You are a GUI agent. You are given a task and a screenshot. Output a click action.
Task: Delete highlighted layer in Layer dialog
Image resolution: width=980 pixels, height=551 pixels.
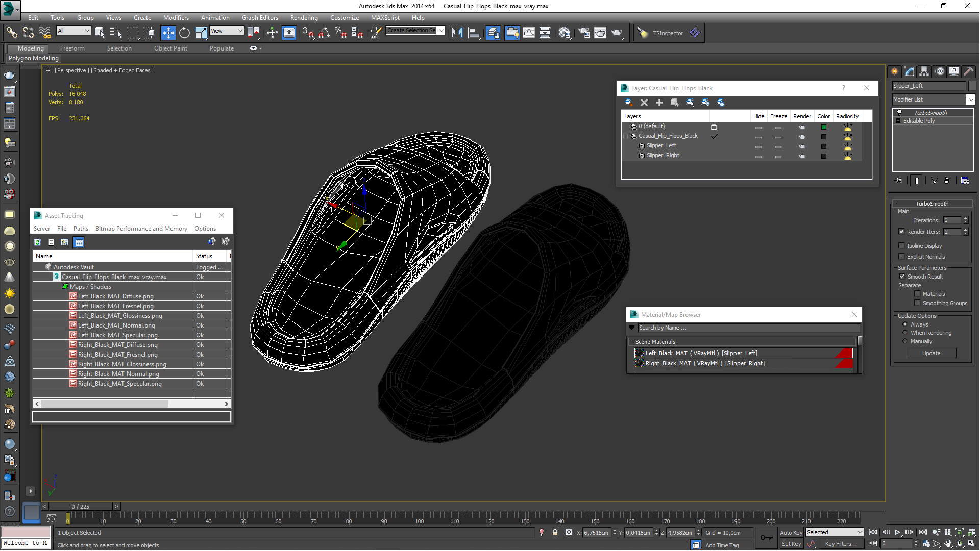click(x=644, y=103)
